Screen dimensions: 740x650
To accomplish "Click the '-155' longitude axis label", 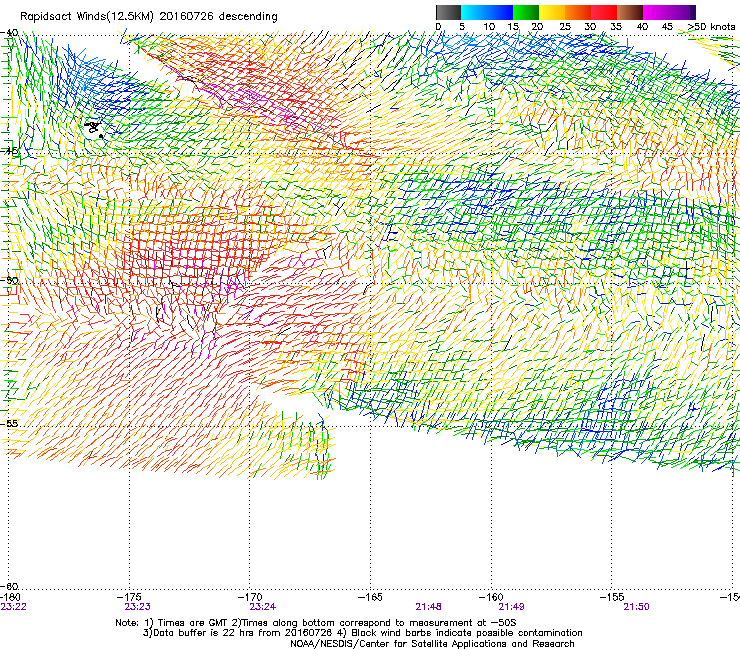I will 612,598.
